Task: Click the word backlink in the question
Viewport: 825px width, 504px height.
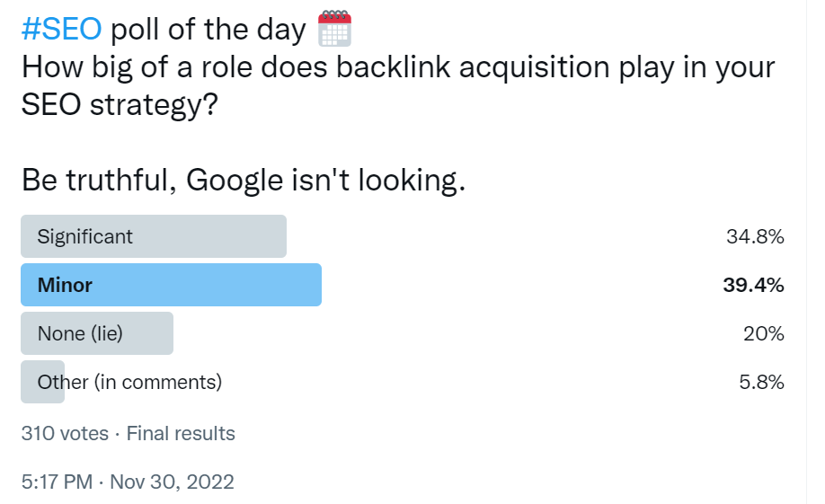Action: [393, 66]
